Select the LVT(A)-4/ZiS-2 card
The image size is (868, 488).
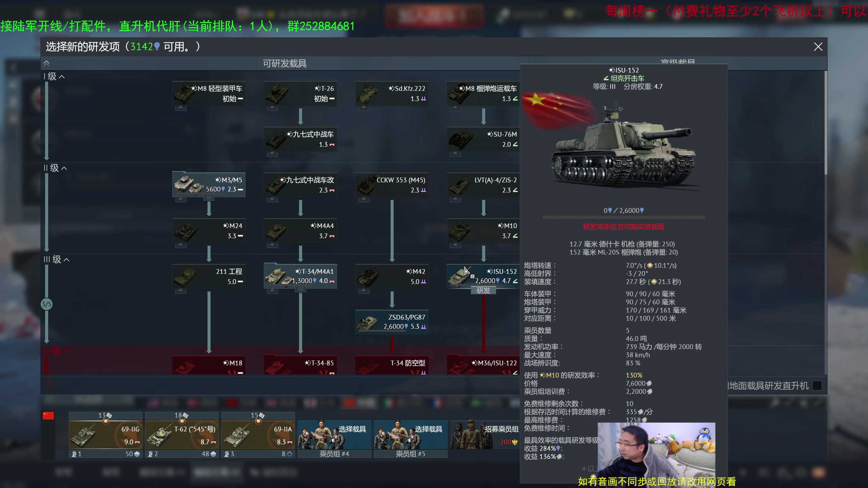pyautogui.click(x=484, y=185)
